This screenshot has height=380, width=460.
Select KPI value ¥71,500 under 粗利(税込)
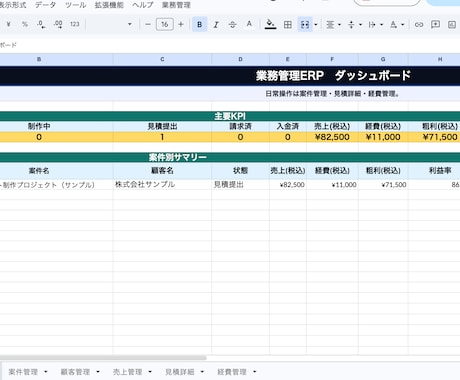pos(440,137)
